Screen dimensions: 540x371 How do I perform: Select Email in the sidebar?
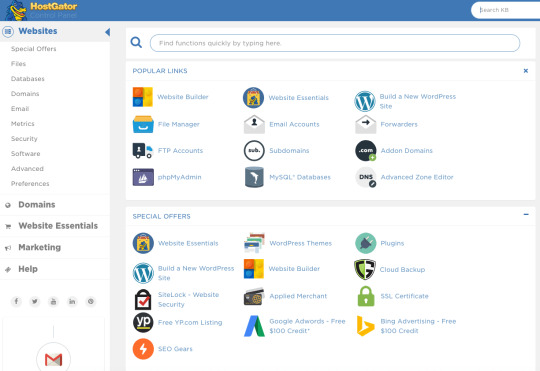point(20,109)
